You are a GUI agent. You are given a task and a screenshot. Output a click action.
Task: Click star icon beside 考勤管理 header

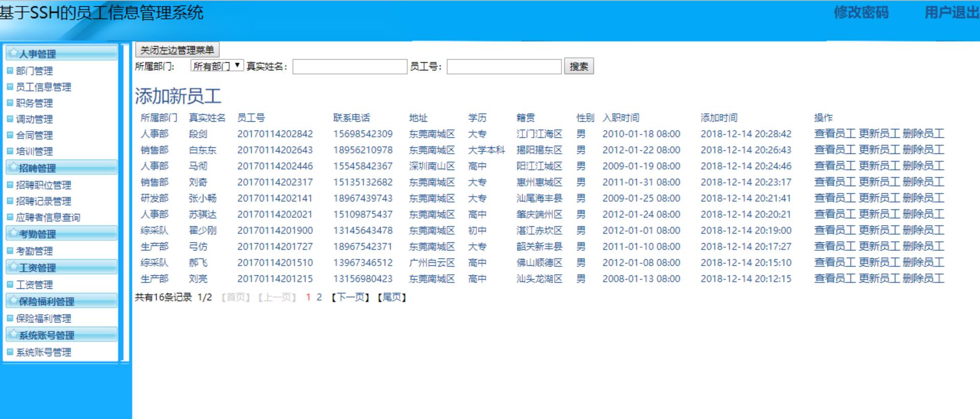click(14, 233)
